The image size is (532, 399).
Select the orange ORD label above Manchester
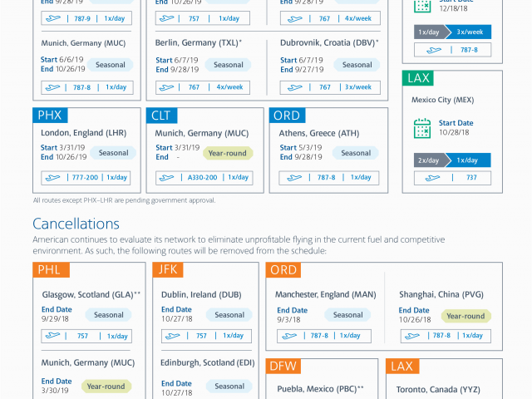(x=283, y=269)
